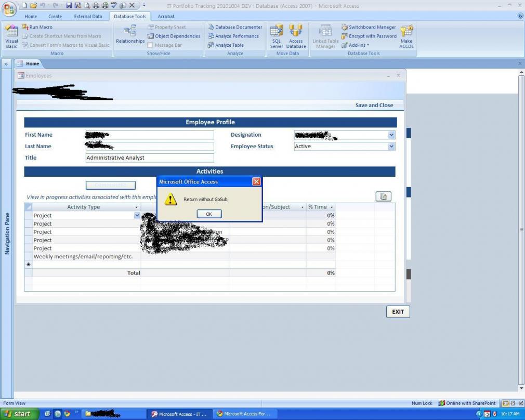Select the Database Tools ribbon tab
Viewport: 525px width, 420px height.
pos(130,16)
